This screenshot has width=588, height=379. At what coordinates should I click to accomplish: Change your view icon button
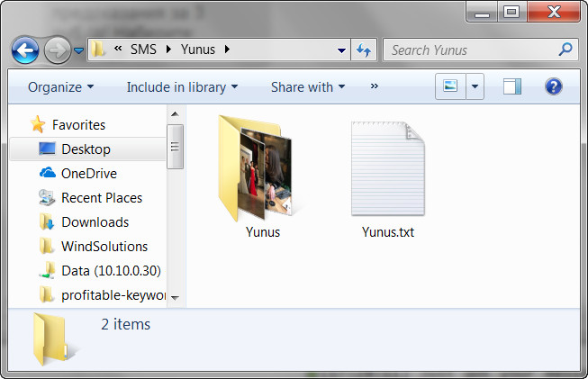[450, 86]
